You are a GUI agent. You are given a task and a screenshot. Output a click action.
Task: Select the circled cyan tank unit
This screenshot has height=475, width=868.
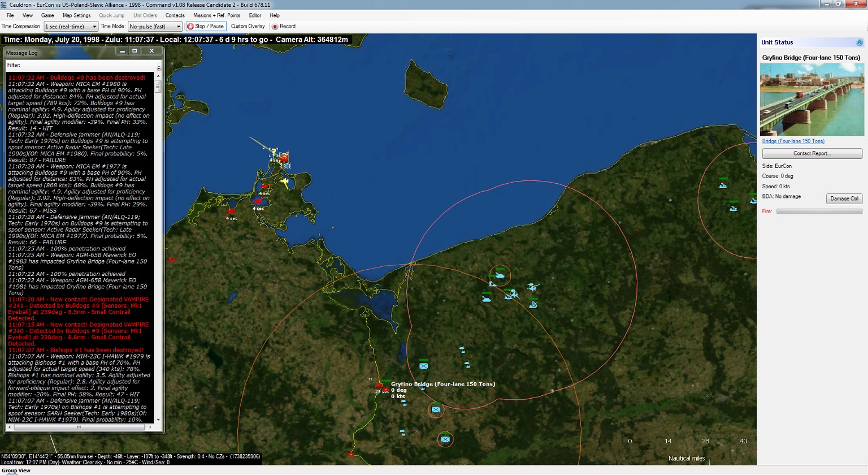(x=500, y=275)
